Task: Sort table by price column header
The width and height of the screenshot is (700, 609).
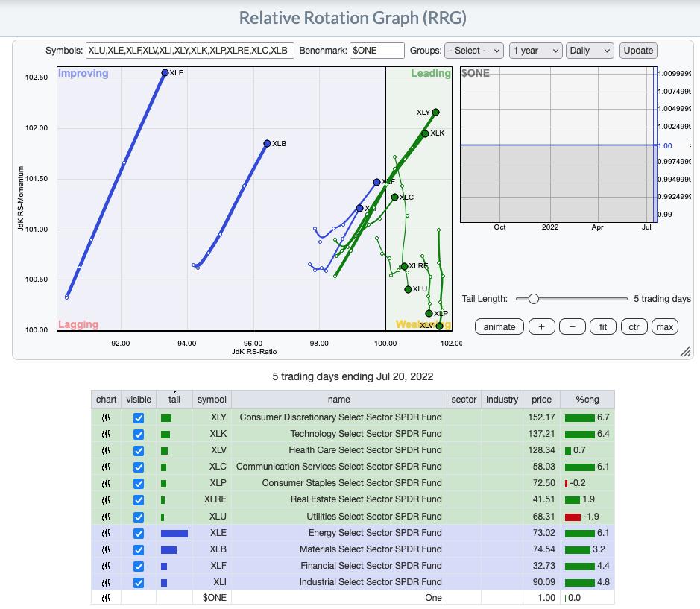Action: click(541, 399)
